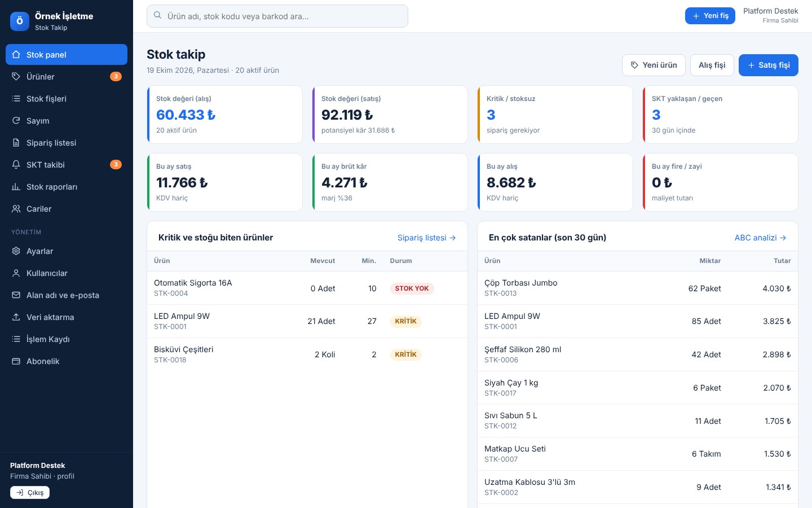Click the Yeni ürün button

654,65
